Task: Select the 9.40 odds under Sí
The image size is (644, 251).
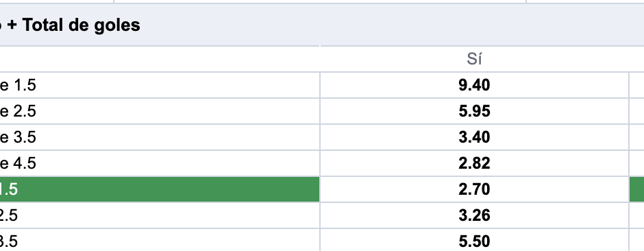Action: click(x=474, y=85)
